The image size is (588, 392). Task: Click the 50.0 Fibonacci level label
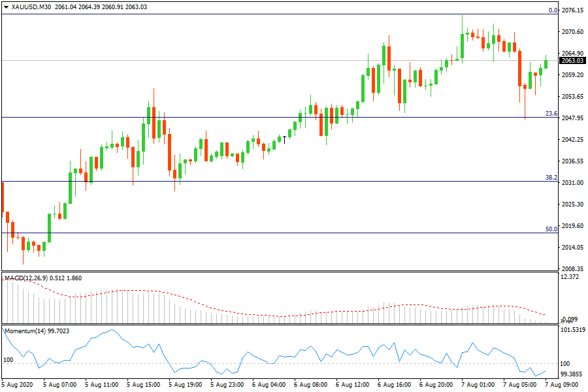(551, 229)
